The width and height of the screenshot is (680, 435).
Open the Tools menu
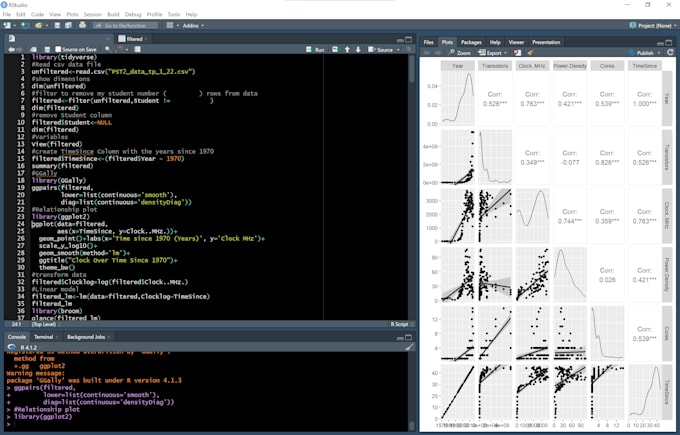click(x=173, y=14)
